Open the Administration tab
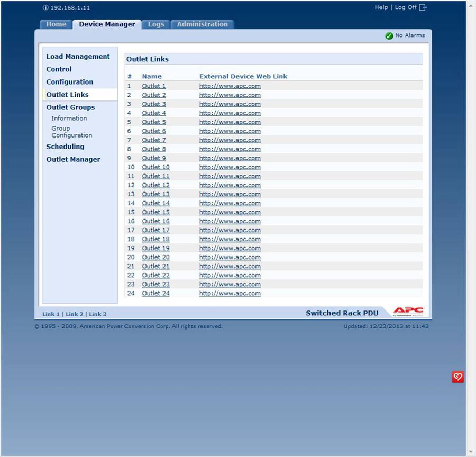Image resolution: width=476 pixels, height=457 pixels. [202, 24]
